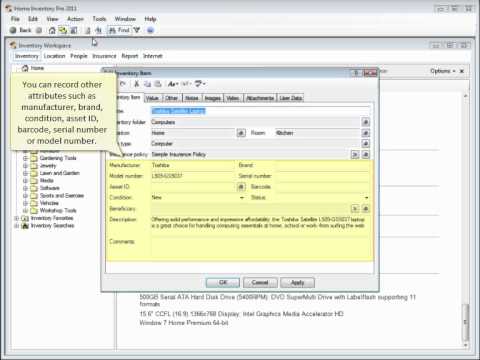Open the spell check tool dropdown in dialog
The width and height of the screenshot is (480, 360).
click(200, 84)
